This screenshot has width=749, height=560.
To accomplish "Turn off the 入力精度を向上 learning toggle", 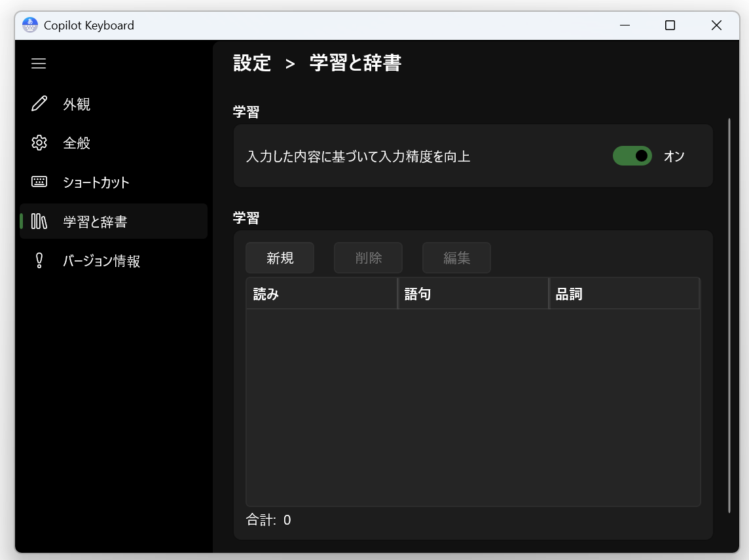I will pyautogui.click(x=632, y=156).
